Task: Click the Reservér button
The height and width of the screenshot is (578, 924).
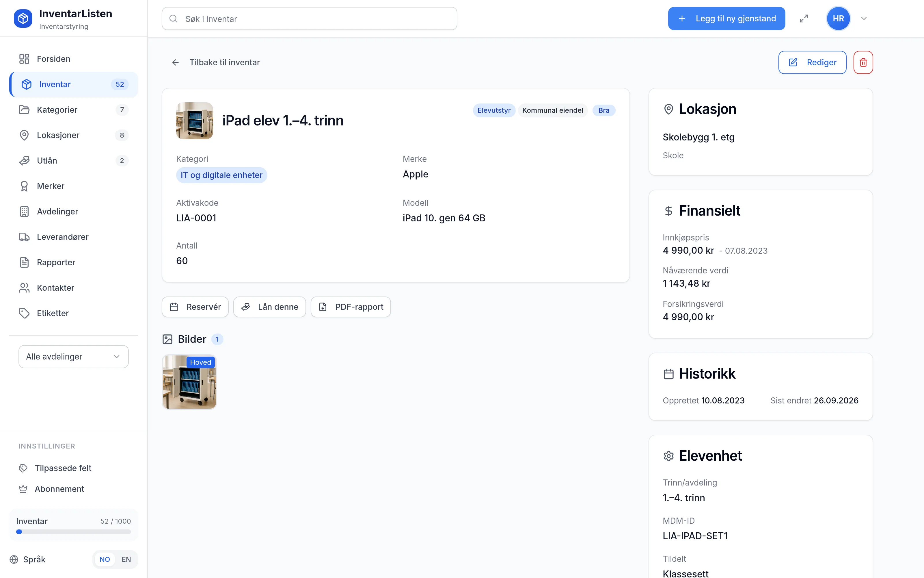Action: click(195, 307)
